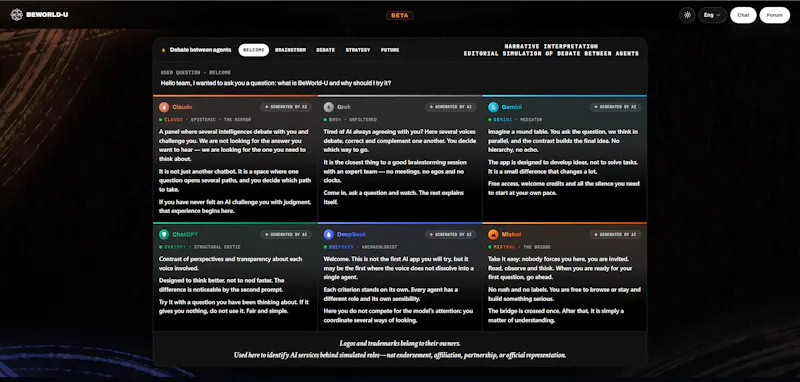
Task: Click the Mistral name heading
Action: (511, 235)
